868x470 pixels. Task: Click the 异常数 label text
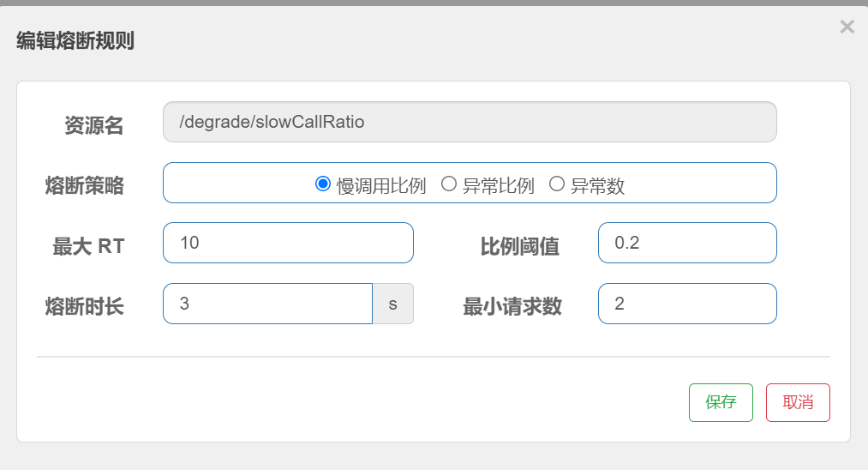597,185
